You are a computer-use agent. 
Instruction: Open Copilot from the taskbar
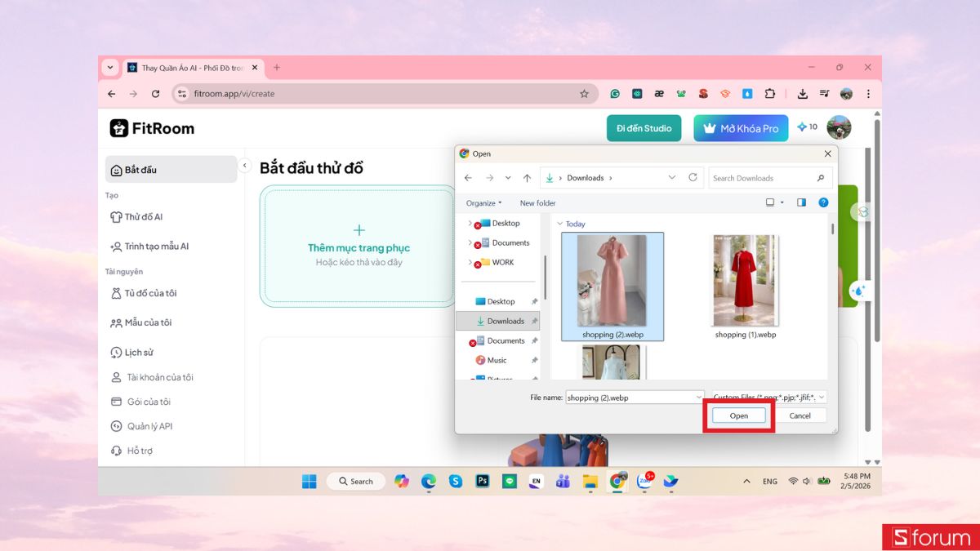pos(401,482)
